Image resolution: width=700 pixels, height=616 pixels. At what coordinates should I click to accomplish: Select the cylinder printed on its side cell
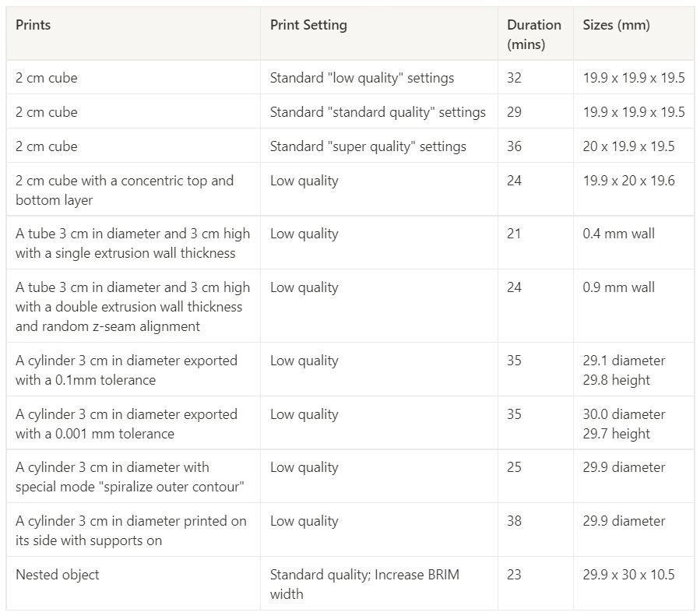tap(131, 530)
